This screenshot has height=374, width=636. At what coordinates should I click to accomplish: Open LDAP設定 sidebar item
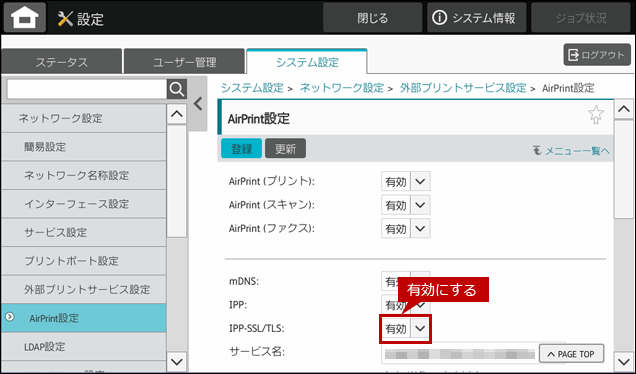tap(84, 346)
